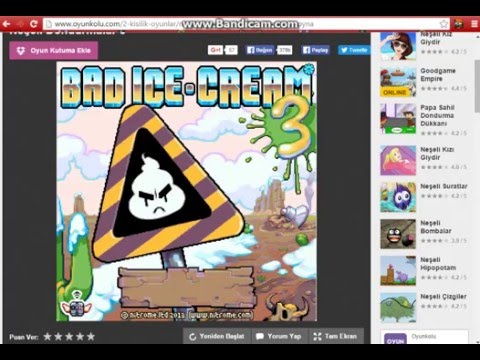Open the Goodgame Empire thumbnail

pos(398,82)
